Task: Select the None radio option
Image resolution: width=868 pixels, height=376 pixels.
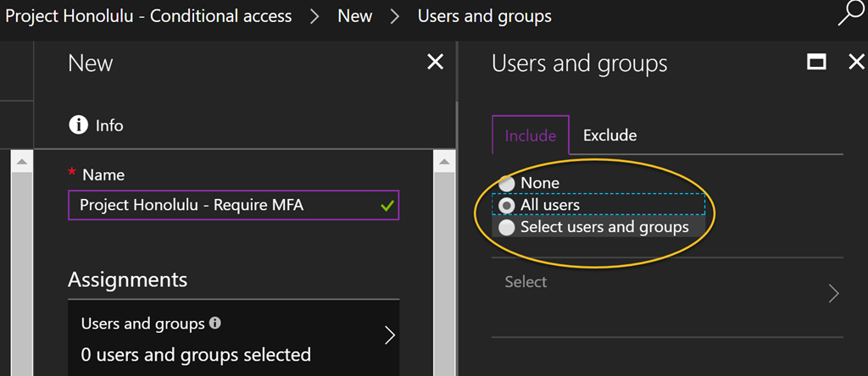Action: 507,183
